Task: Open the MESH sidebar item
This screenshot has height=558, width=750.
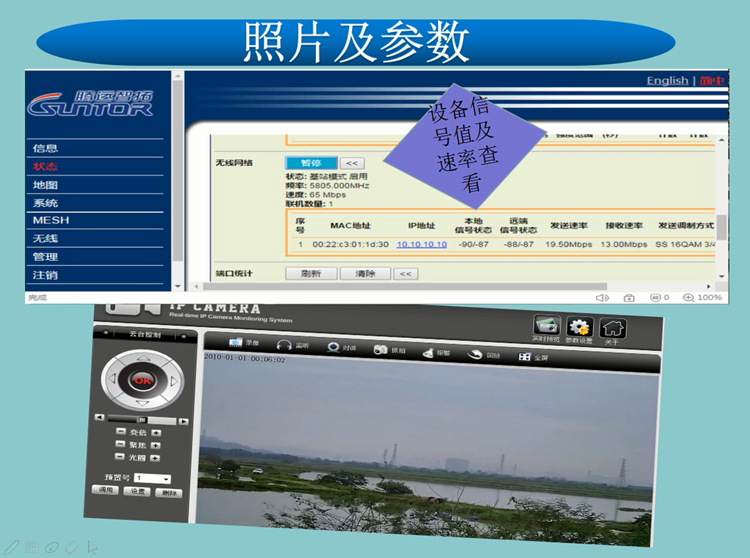Action: coord(51,220)
